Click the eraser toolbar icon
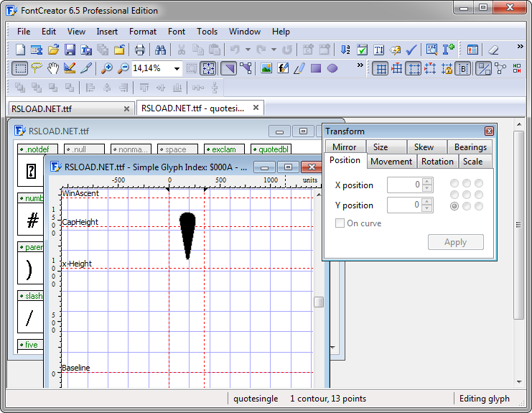Image resolution: width=532 pixels, height=413 pixels. pos(493,50)
